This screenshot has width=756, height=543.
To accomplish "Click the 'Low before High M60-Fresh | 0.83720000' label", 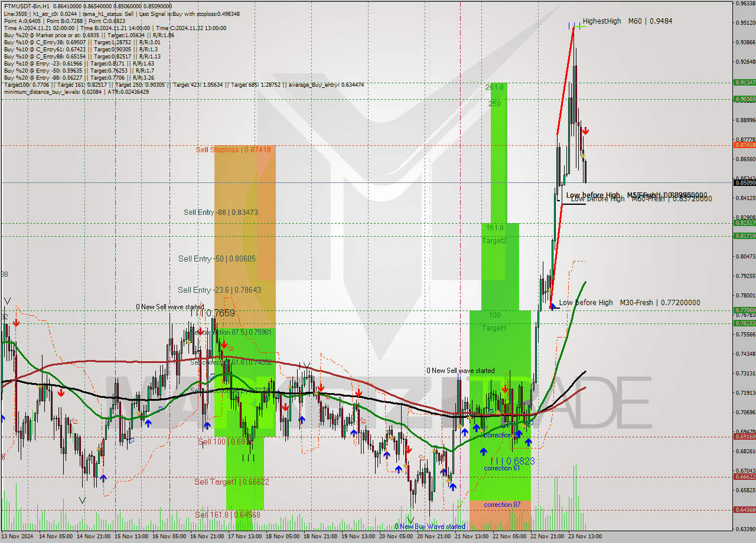I will pos(641,199).
